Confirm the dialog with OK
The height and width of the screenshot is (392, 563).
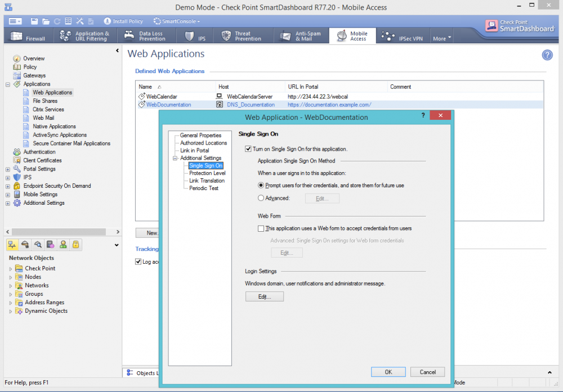(x=388, y=372)
